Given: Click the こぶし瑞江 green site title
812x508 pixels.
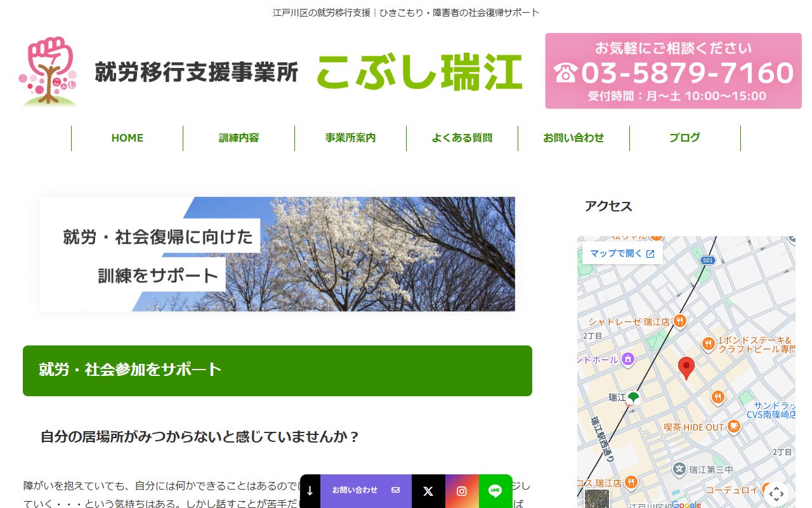Looking at the screenshot, I should coord(419,72).
